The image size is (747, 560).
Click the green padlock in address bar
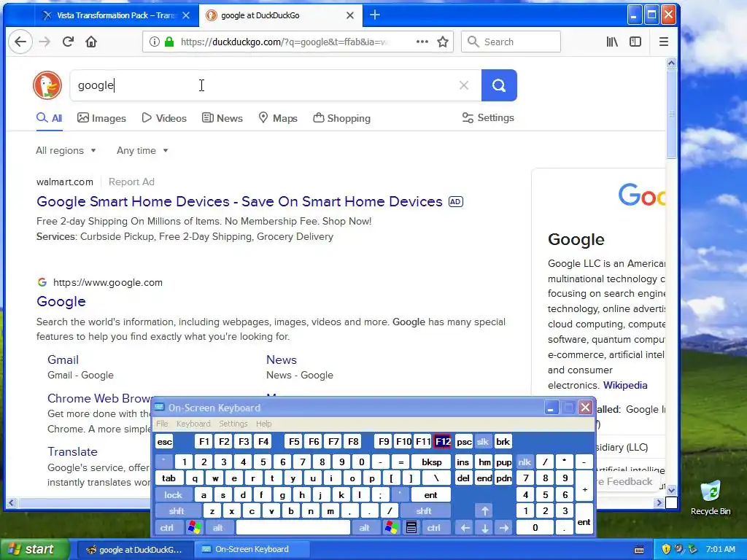tap(169, 42)
